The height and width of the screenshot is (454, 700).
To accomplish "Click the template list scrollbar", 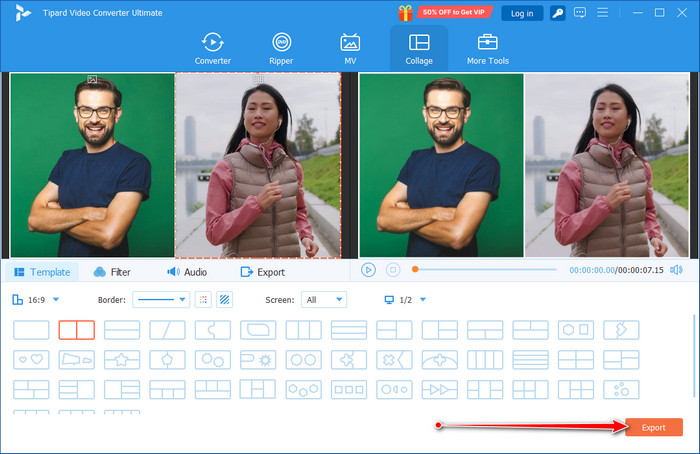I will coord(693,356).
